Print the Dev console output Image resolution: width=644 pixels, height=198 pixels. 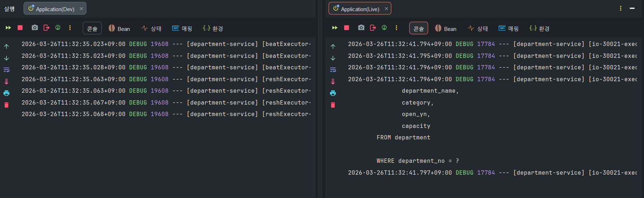click(6, 93)
